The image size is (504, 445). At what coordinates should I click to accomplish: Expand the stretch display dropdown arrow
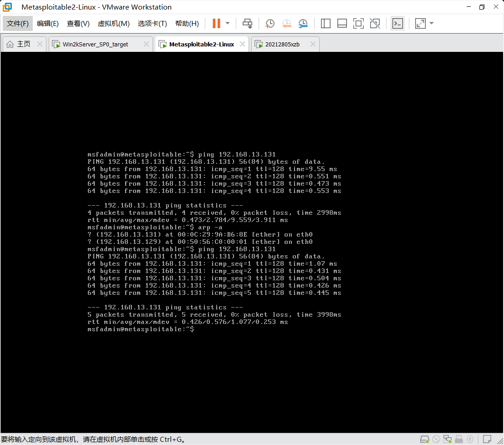pyautogui.click(x=432, y=23)
